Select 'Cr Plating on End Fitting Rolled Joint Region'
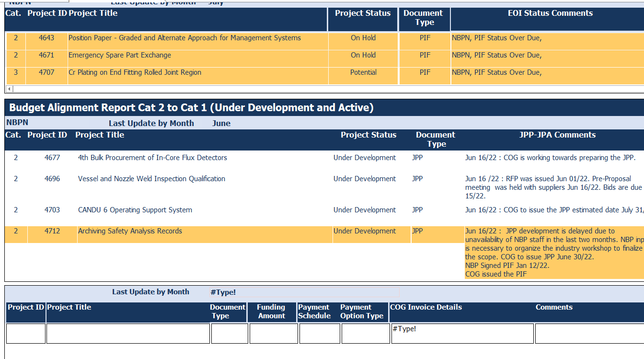 [x=135, y=72]
